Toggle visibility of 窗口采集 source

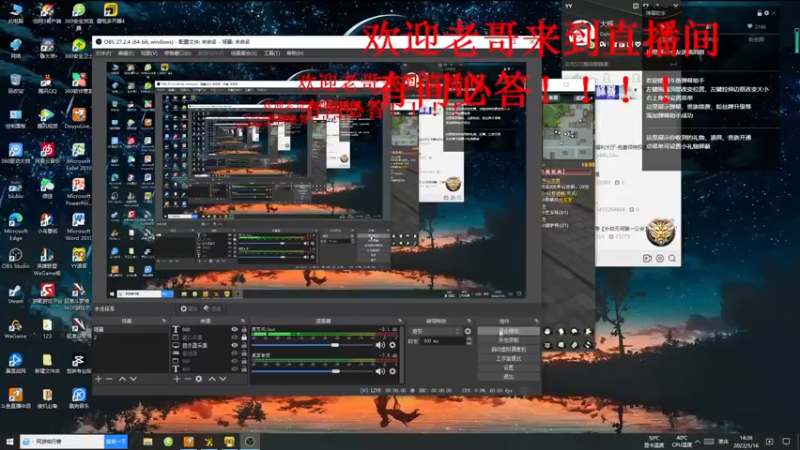point(234,337)
